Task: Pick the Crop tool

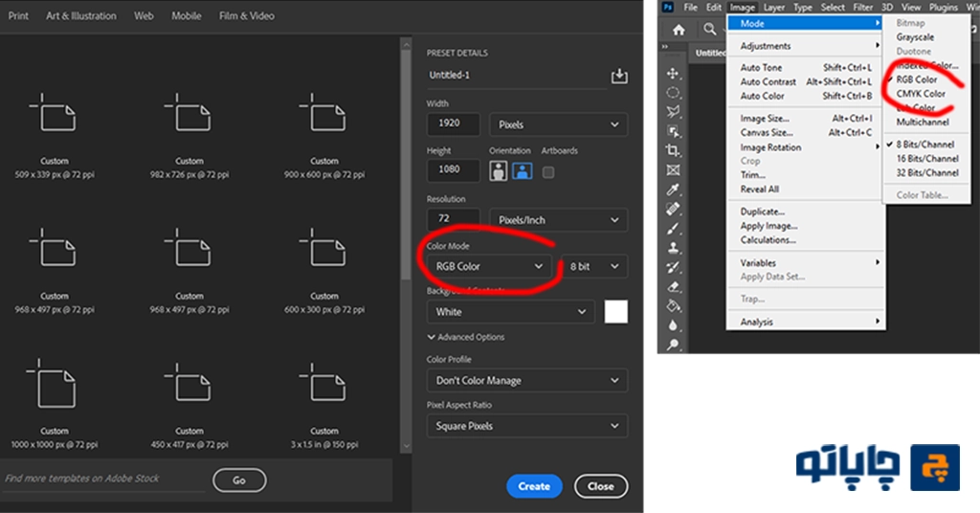Action: pos(674,150)
